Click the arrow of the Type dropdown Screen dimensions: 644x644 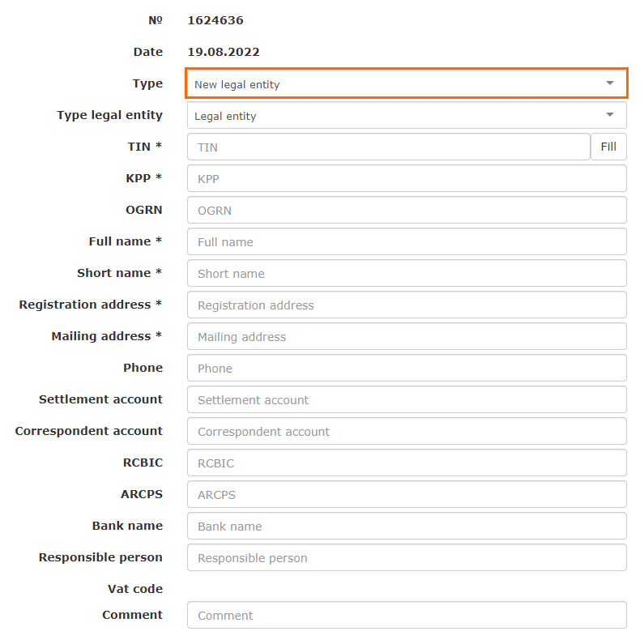pyautogui.click(x=610, y=83)
